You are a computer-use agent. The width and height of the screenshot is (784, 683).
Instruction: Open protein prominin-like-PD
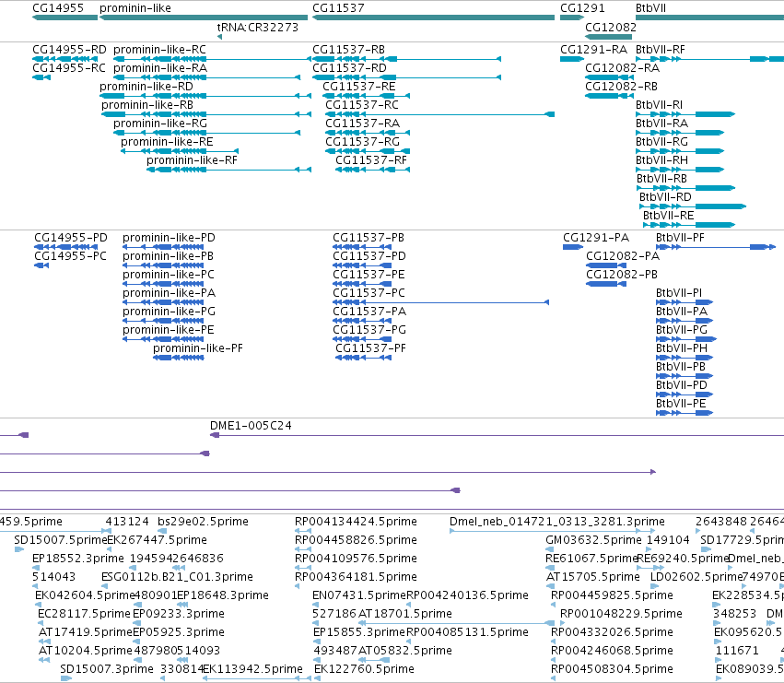click(x=169, y=238)
